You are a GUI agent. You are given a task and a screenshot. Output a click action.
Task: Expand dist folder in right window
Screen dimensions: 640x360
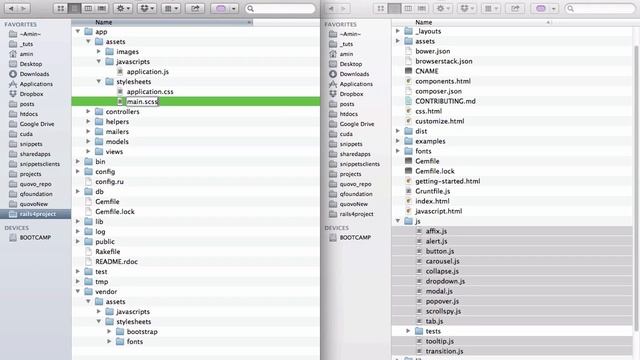[398, 131]
